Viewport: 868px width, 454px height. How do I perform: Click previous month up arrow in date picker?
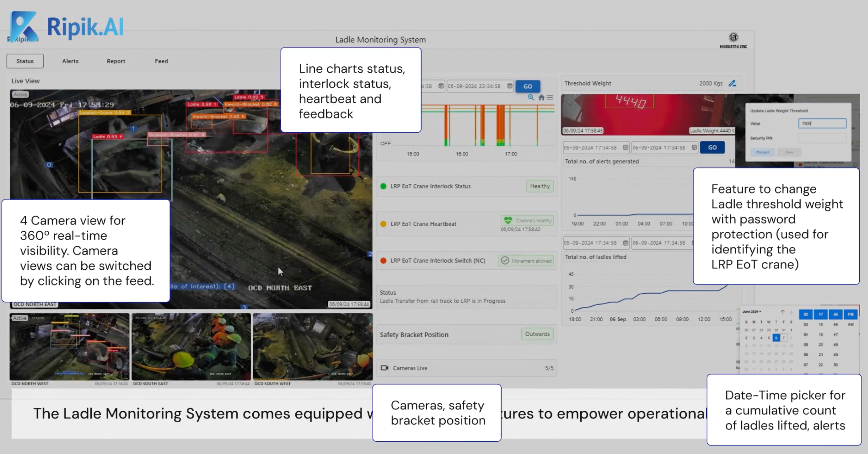coord(782,312)
